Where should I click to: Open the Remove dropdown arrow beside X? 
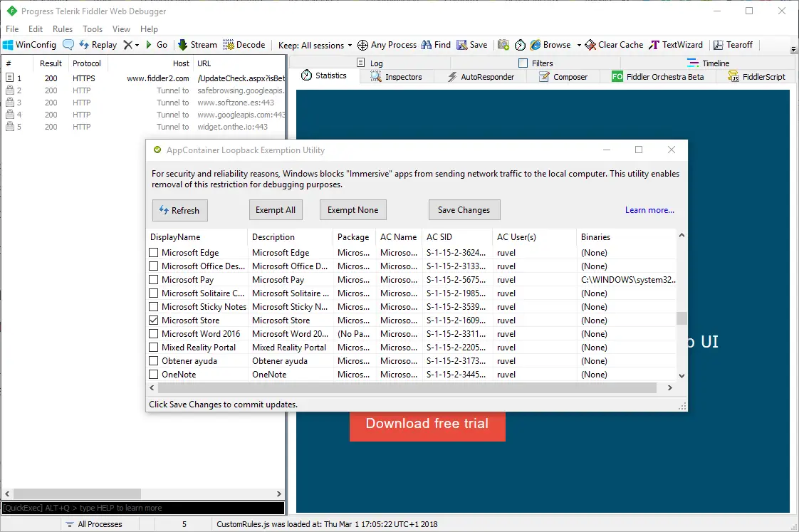[x=137, y=46]
